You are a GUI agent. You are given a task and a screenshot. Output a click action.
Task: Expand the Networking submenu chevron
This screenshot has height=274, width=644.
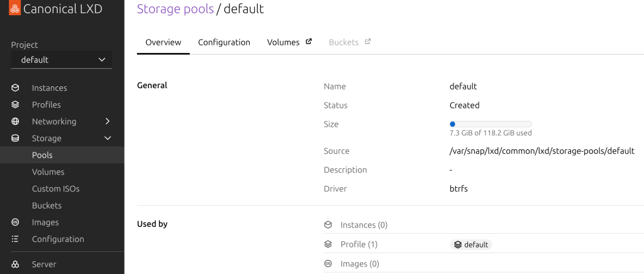coord(108,122)
